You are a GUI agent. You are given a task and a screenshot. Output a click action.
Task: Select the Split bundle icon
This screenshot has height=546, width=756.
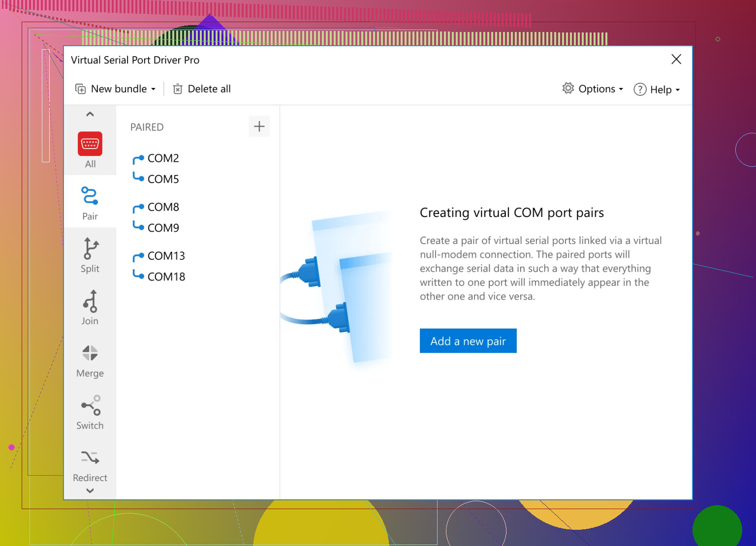click(90, 249)
